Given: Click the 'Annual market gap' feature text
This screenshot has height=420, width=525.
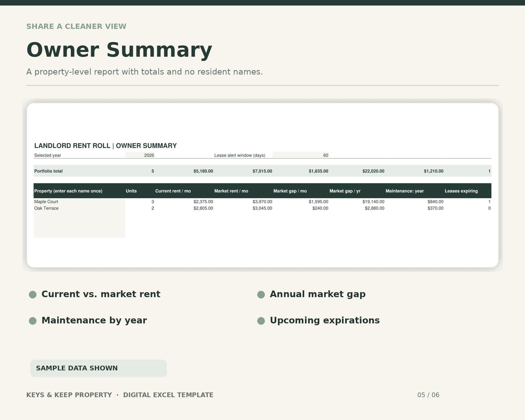Looking at the screenshot, I should (x=318, y=294).
